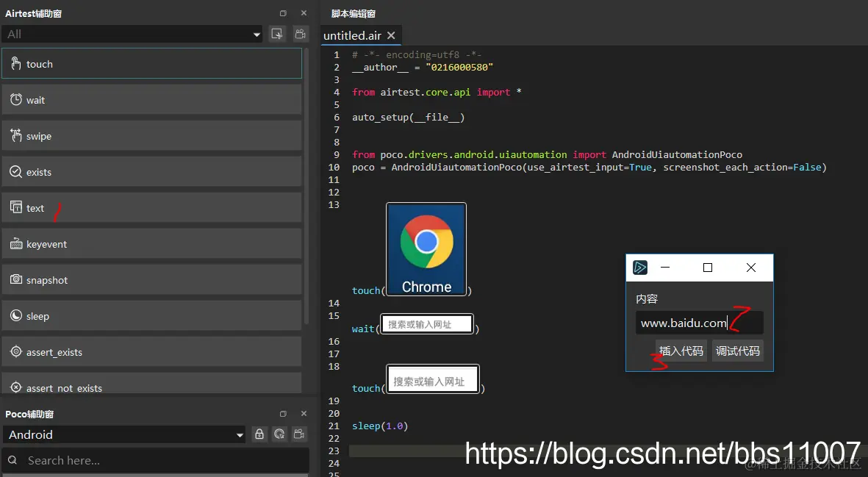Click the snapshot camera icon
Image resolution: width=868 pixels, height=477 pixels.
pyautogui.click(x=16, y=279)
